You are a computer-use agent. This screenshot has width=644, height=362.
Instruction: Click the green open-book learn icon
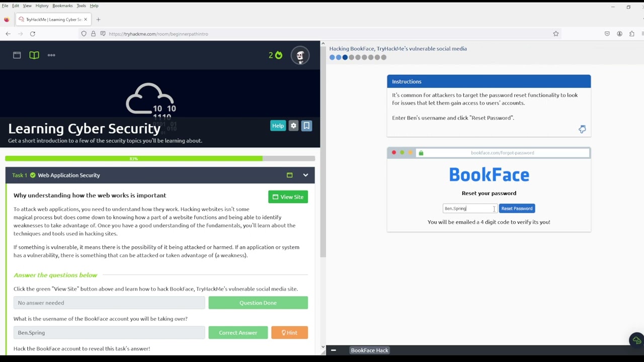coord(34,55)
